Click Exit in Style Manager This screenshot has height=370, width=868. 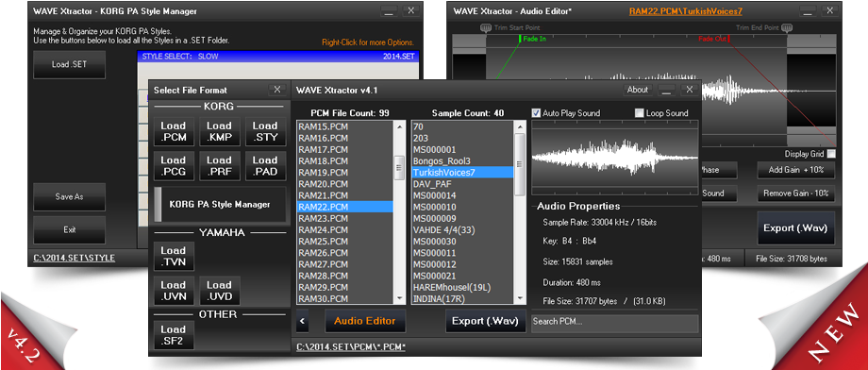coord(69,230)
